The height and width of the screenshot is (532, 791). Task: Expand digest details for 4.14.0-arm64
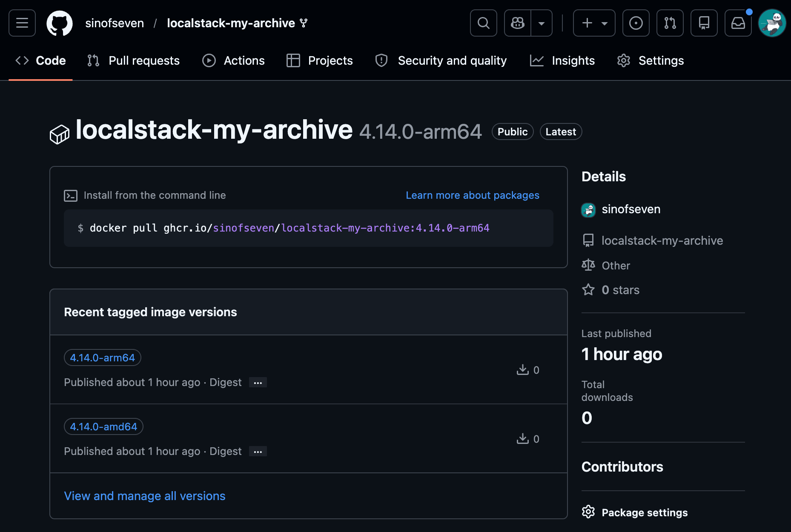click(258, 383)
